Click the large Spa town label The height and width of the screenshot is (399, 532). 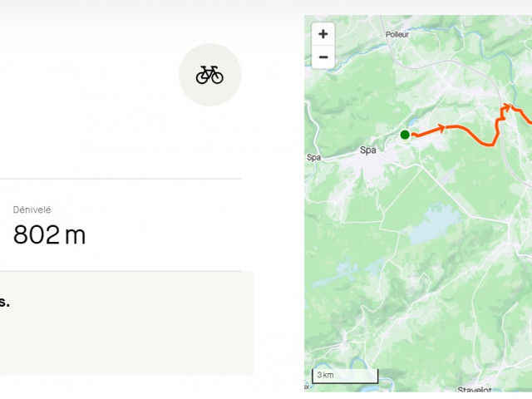point(367,150)
